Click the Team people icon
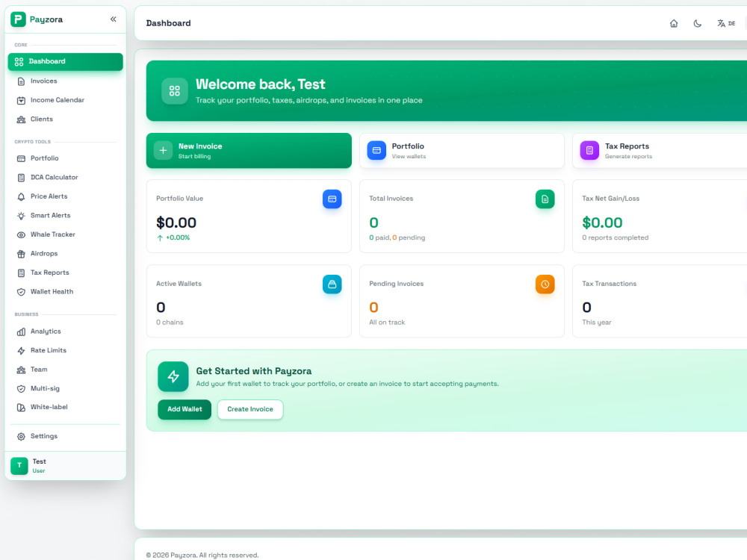Screen dimensions: 747x560 click(21, 370)
